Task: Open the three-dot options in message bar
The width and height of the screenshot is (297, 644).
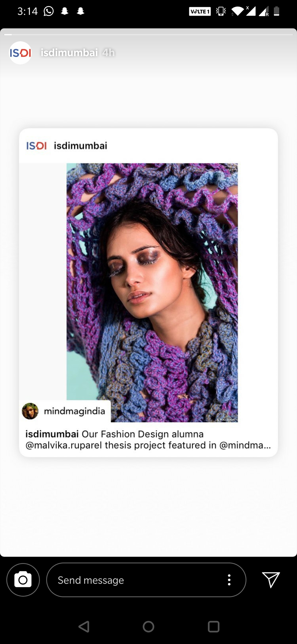Action: click(229, 580)
